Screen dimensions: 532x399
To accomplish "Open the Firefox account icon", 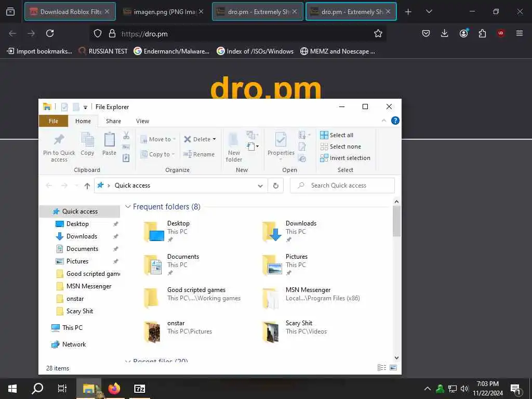I will [463, 33].
